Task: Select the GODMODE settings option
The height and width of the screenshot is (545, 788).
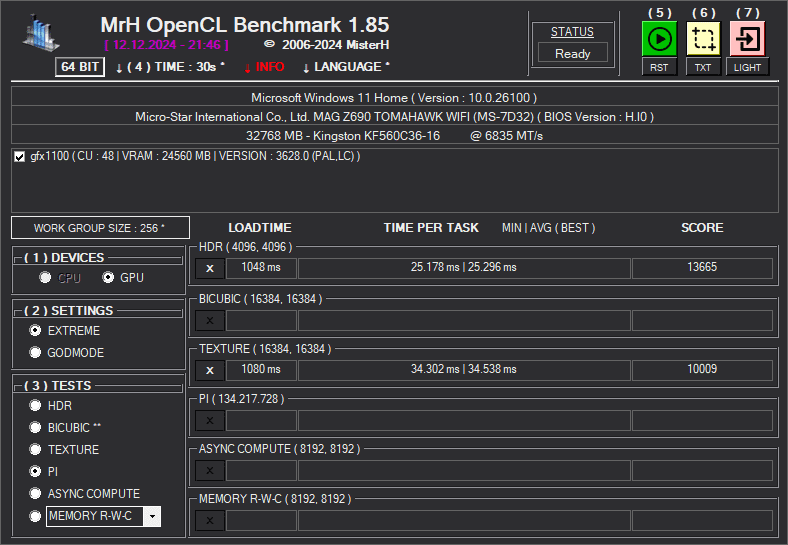Action: [35, 352]
